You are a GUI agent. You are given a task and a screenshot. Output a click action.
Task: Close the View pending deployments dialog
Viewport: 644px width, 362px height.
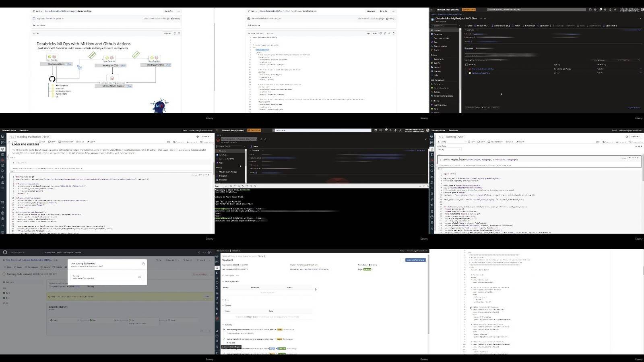pyautogui.click(x=143, y=264)
